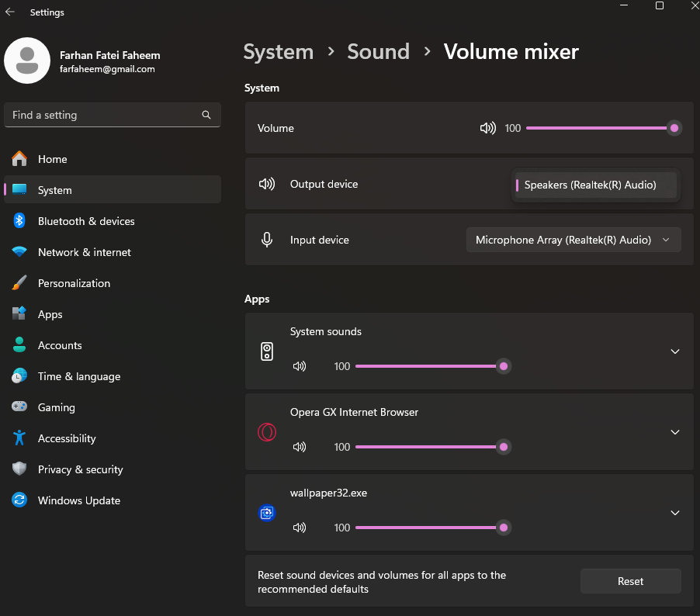Screen dimensions: 700x616
Task: Click the Find a setting search box
Action: 112,115
